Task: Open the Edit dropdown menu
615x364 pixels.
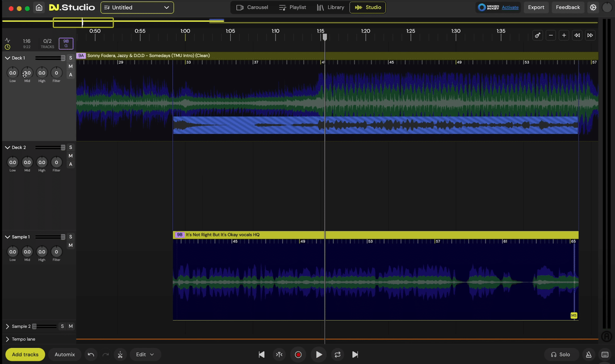Action: 145,354
